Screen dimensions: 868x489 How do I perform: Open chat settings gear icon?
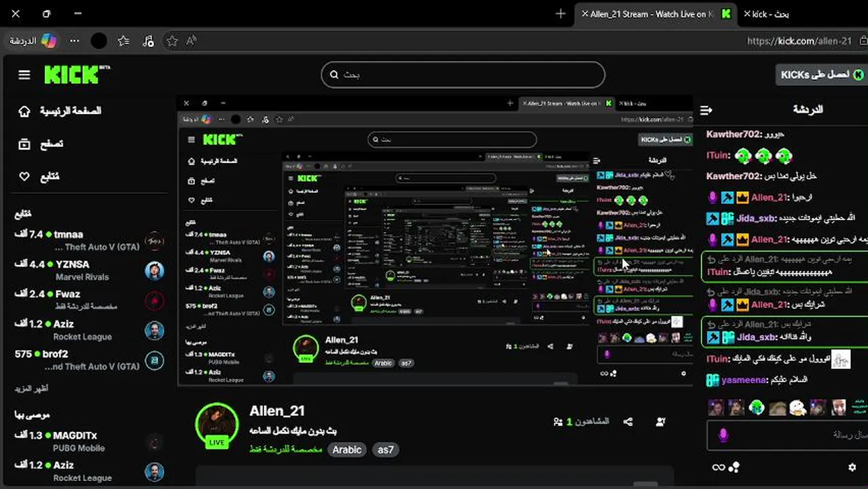point(852,467)
